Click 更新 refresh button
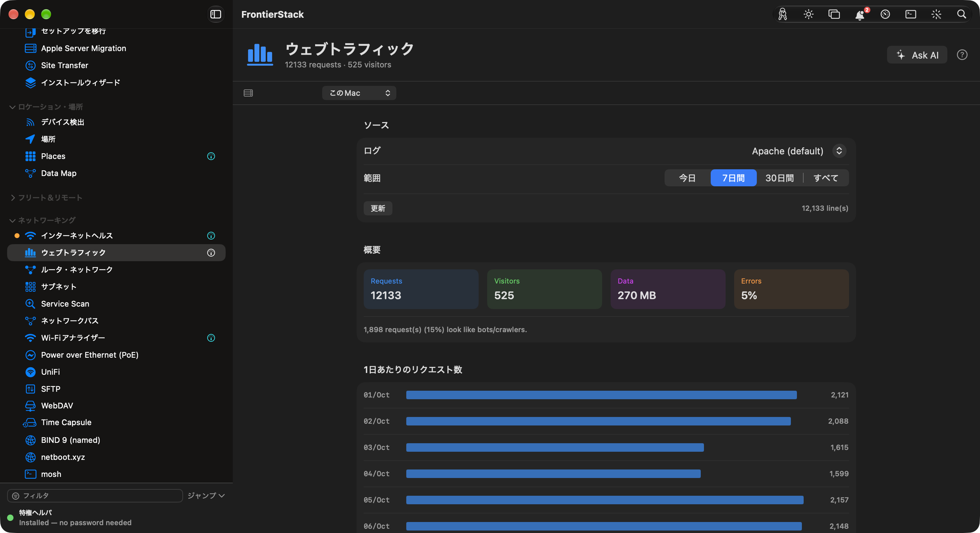The image size is (980, 533). point(378,209)
